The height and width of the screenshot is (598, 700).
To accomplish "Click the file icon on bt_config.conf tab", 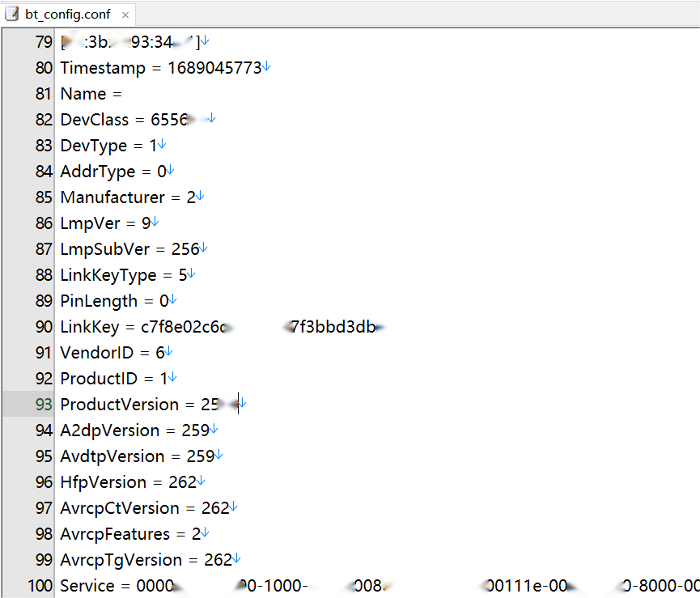I will click(x=12, y=14).
